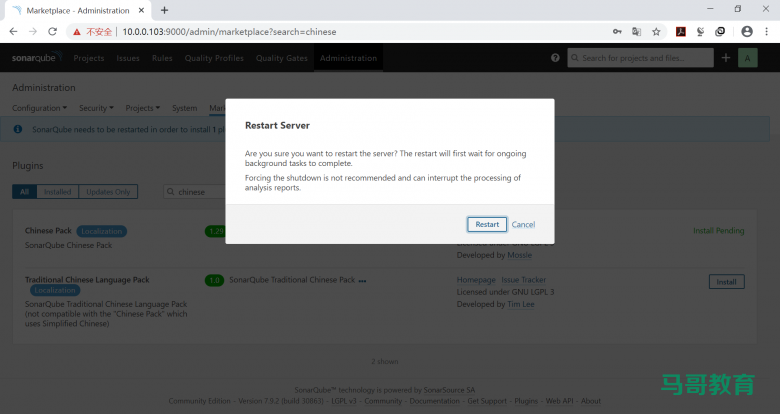Open Quality Profiles page
780x414 pixels.
[214, 58]
